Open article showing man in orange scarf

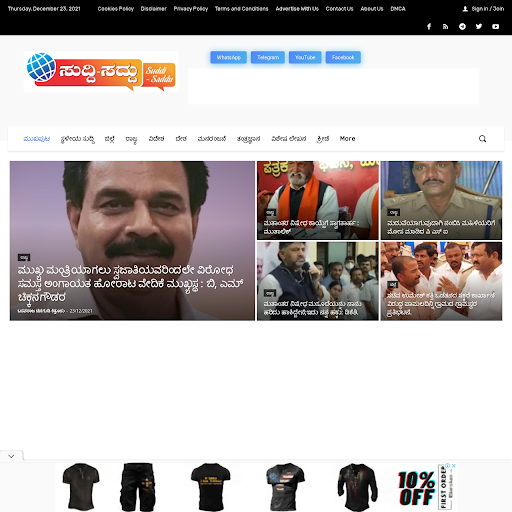318,200
